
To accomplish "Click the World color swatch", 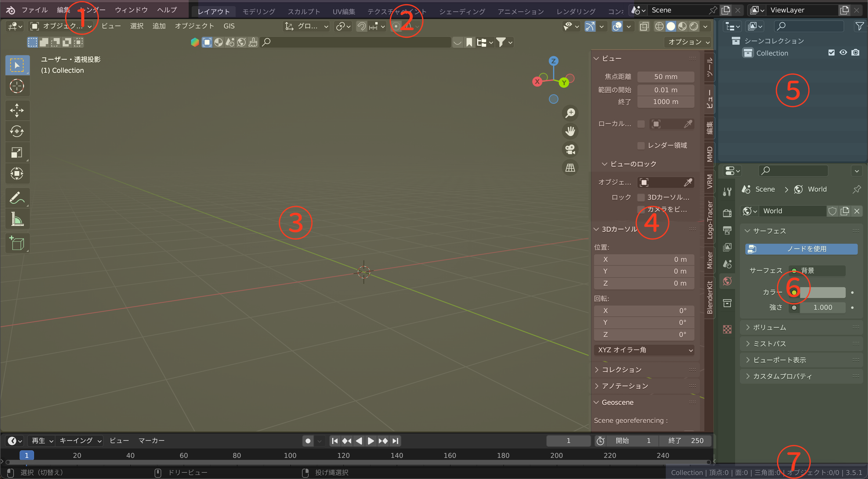I will pyautogui.click(x=822, y=293).
